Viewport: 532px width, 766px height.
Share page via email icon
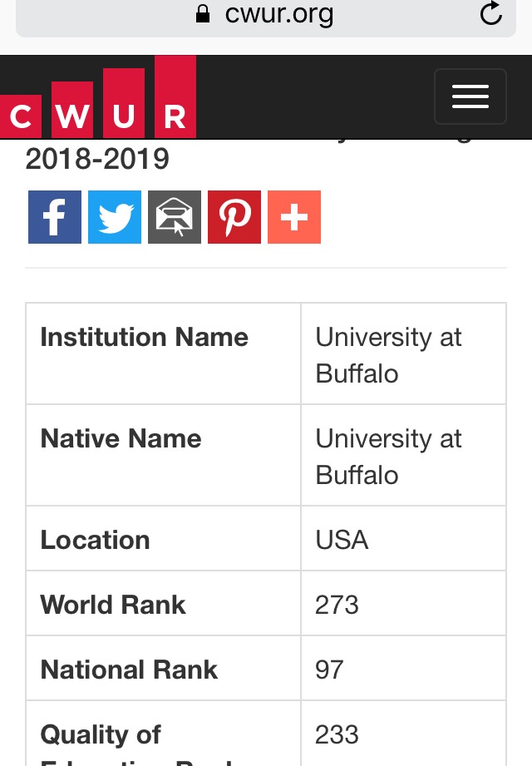pos(175,217)
